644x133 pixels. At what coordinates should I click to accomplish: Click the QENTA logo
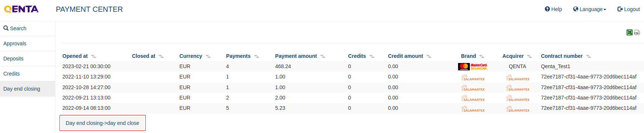coord(21,9)
